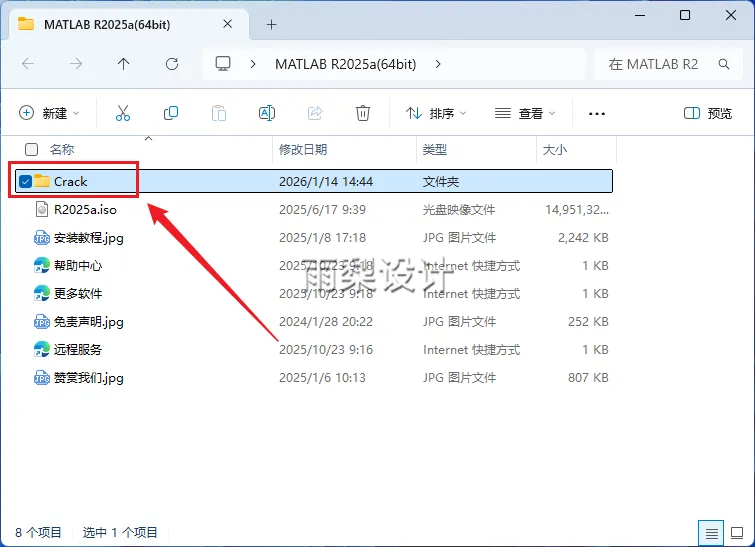The image size is (755, 547).
Task: Switch to large icons view in status bar
Action: pyautogui.click(x=737, y=533)
